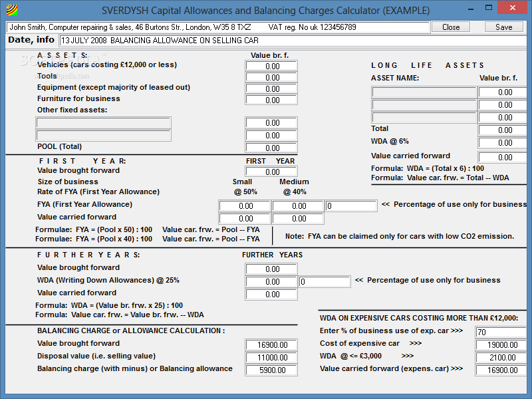The image size is (532, 399).
Task: Click the Balancing charge or allowance field 5900.00
Action: [x=271, y=370]
